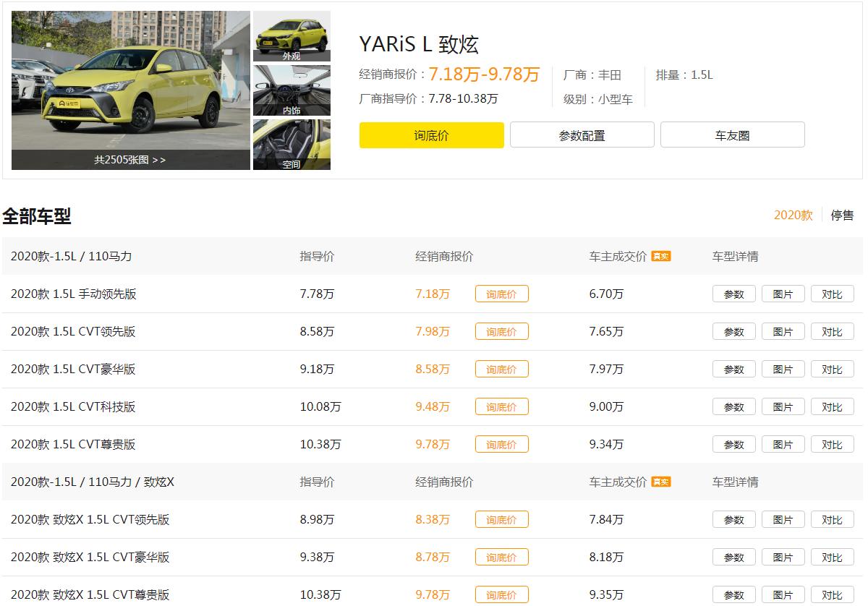Ask price for 致炫X 1.5L CVT尊贵版
This screenshot has height=606, width=868.
point(501,594)
